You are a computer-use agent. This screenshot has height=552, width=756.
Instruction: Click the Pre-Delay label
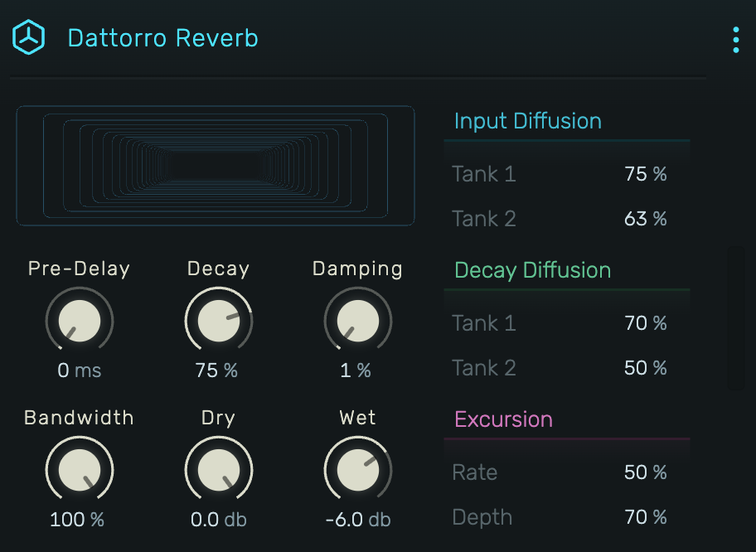pyautogui.click(x=79, y=269)
